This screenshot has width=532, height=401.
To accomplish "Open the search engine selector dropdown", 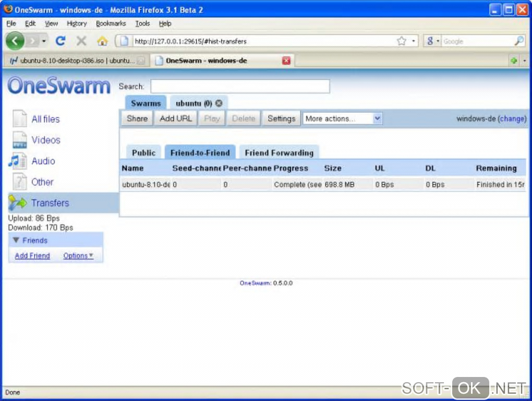I will [x=432, y=41].
